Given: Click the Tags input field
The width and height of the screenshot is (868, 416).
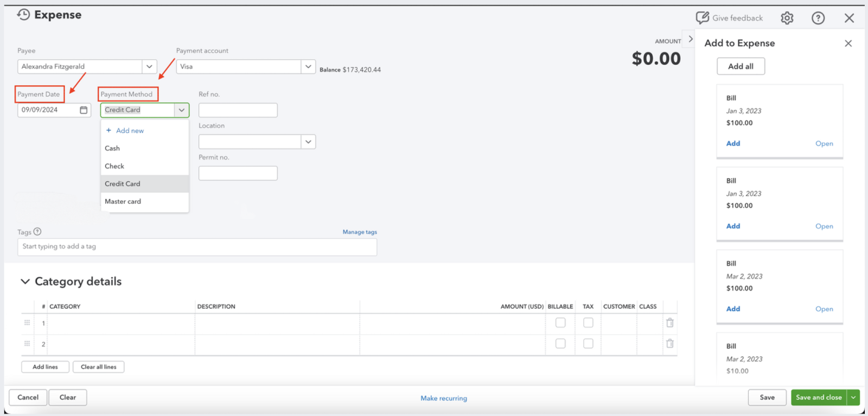Looking at the screenshot, I should pos(197,247).
